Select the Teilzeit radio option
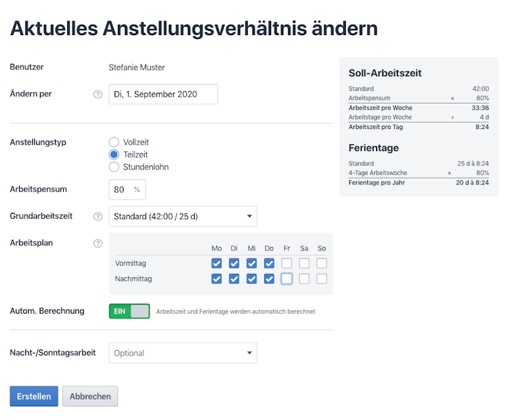Viewport: 527px width, 420px height. (114, 154)
